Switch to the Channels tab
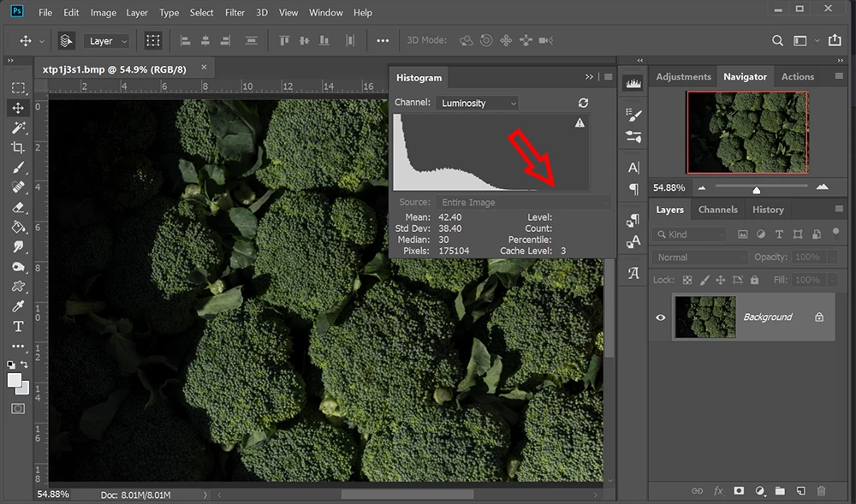856x504 pixels. [717, 210]
